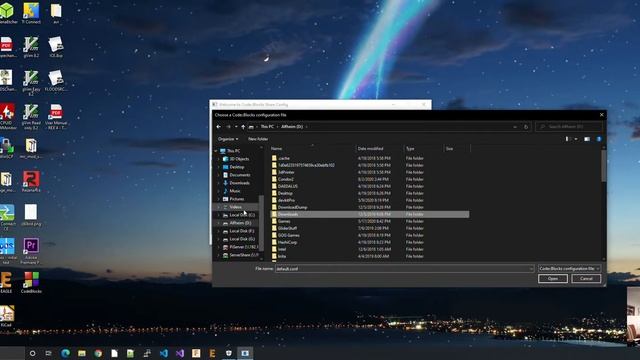The height and width of the screenshot is (360, 640).
Task: Open Google Chrome from the taskbar
Action: click(98, 353)
